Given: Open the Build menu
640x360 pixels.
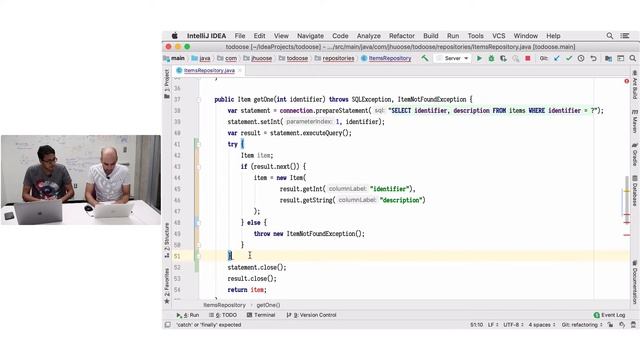Looking at the screenshot, I should (x=431, y=36).
